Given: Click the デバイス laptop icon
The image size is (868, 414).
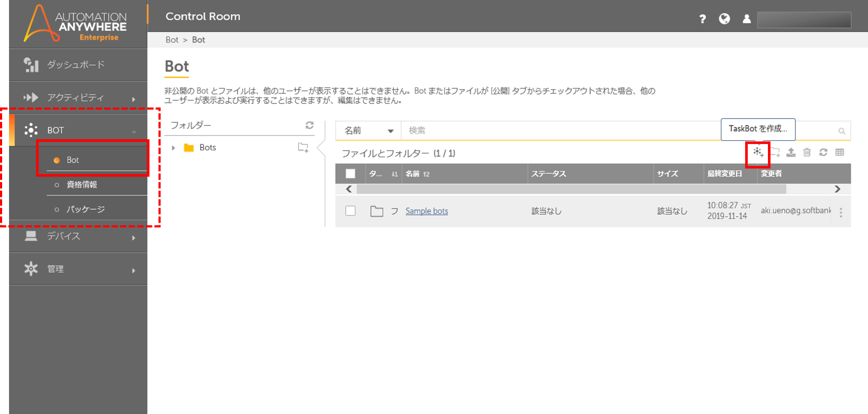Looking at the screenshot, I should (x=31, y=236).
